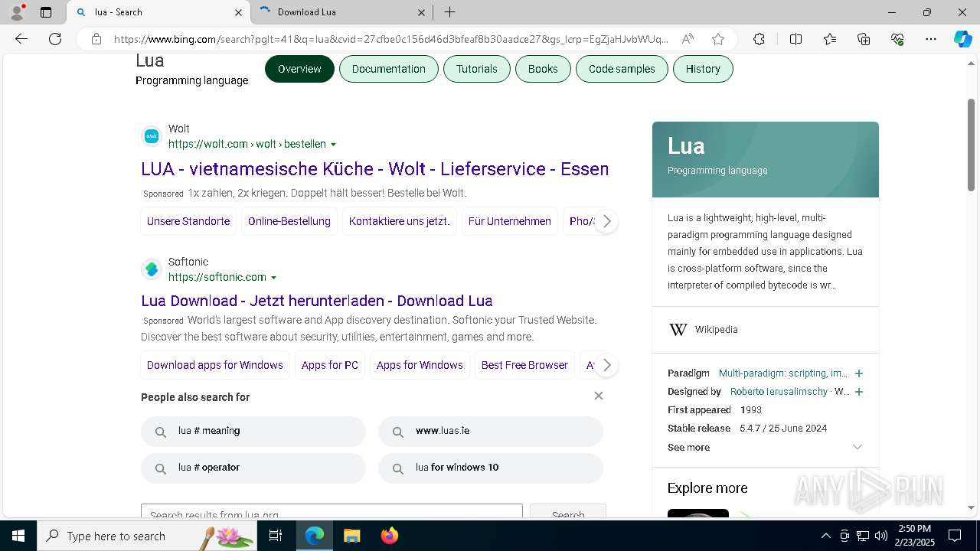980x551 pixels.
Task: Go back with the browser back arrow
Action: 21,39
